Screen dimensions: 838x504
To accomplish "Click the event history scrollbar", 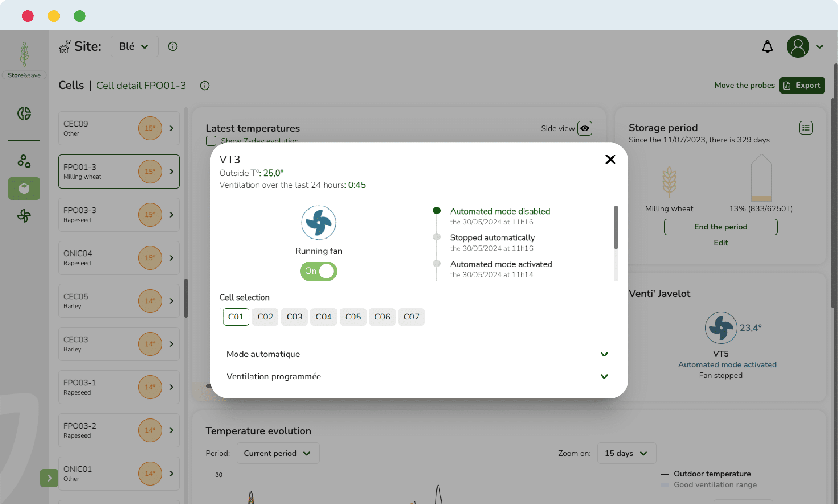I will point(616,228).
